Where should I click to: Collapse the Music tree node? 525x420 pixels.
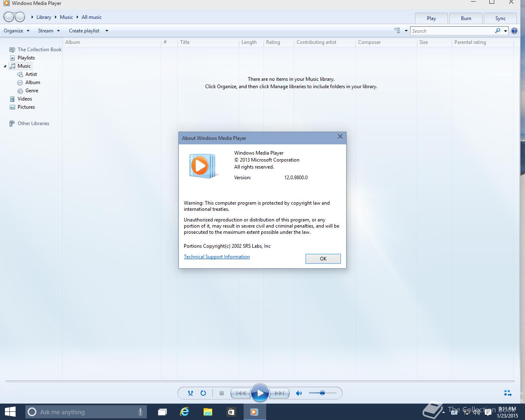(5, 66)
